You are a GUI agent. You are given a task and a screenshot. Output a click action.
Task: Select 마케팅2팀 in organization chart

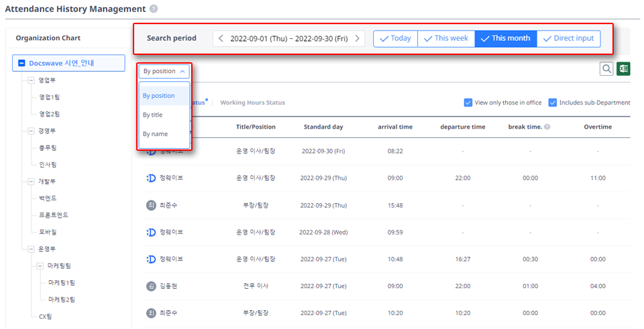[x=61, y=300]
